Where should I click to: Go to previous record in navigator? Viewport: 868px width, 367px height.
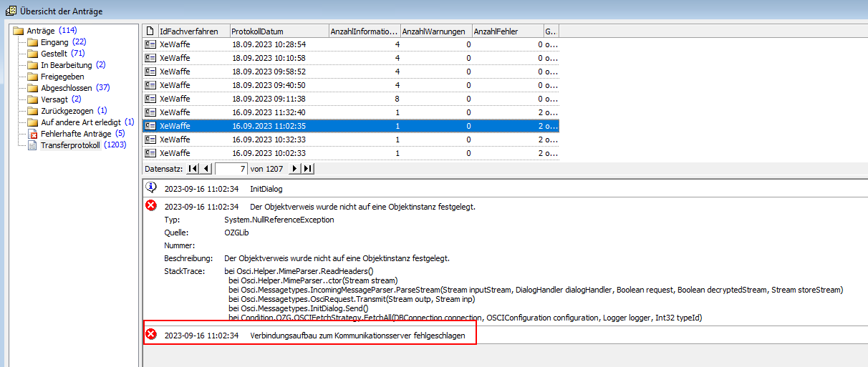pyautogui.click(x=206, y=169)
